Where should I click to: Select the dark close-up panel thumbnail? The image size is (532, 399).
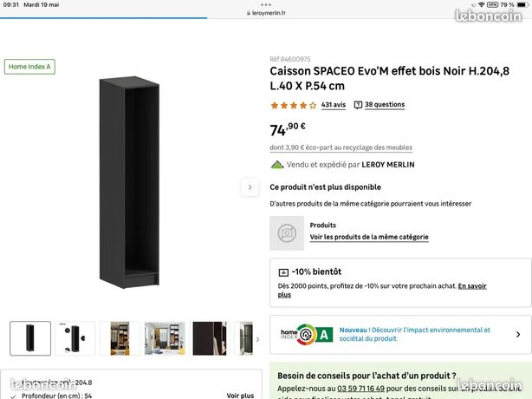[210, 338]
